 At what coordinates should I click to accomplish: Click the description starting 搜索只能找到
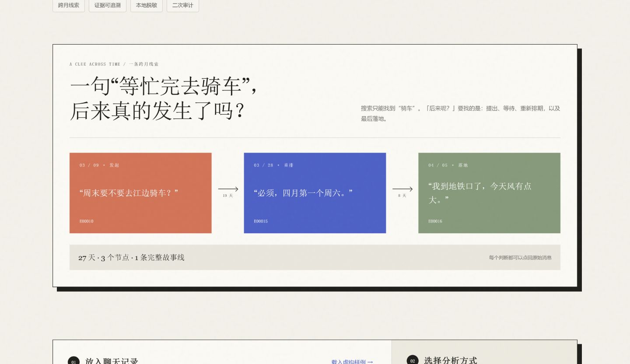coord(460,113)
